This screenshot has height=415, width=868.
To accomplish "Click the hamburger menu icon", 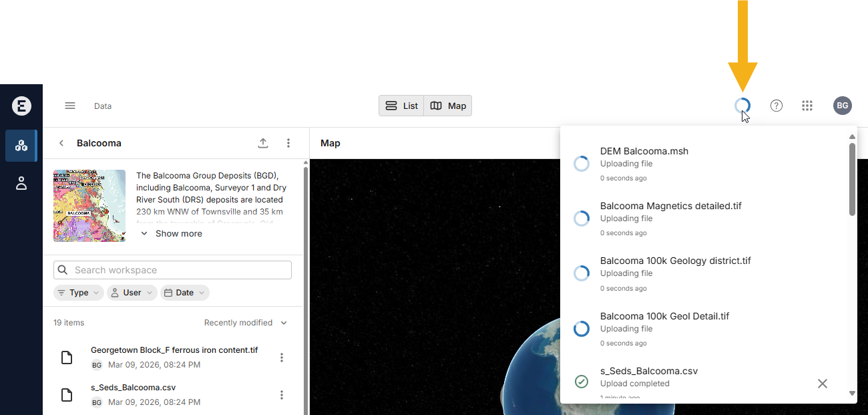I will [70, 106].
